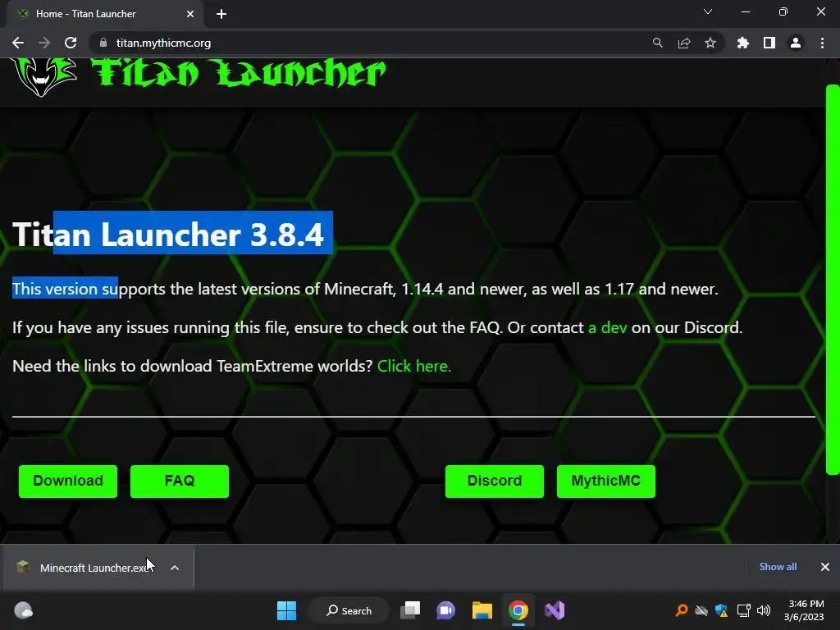Expand Minecraft Launcher.exe download options arrow

[175, 568]
